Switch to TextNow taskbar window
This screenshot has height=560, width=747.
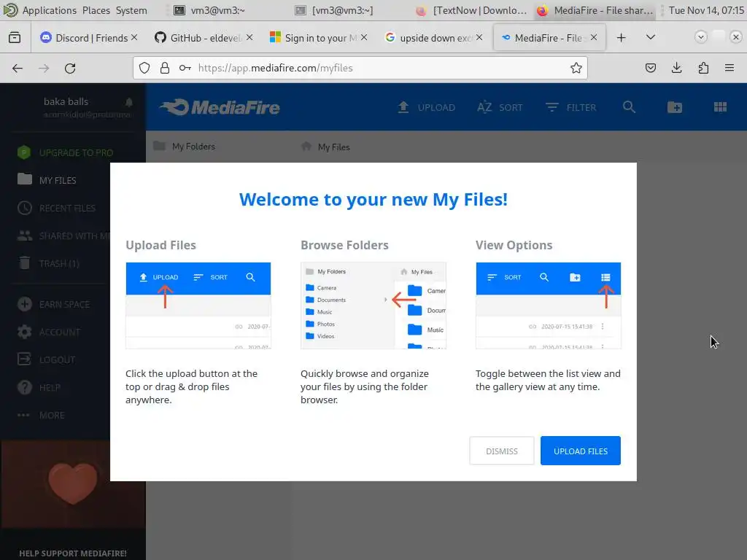click(x=472, y=10)
